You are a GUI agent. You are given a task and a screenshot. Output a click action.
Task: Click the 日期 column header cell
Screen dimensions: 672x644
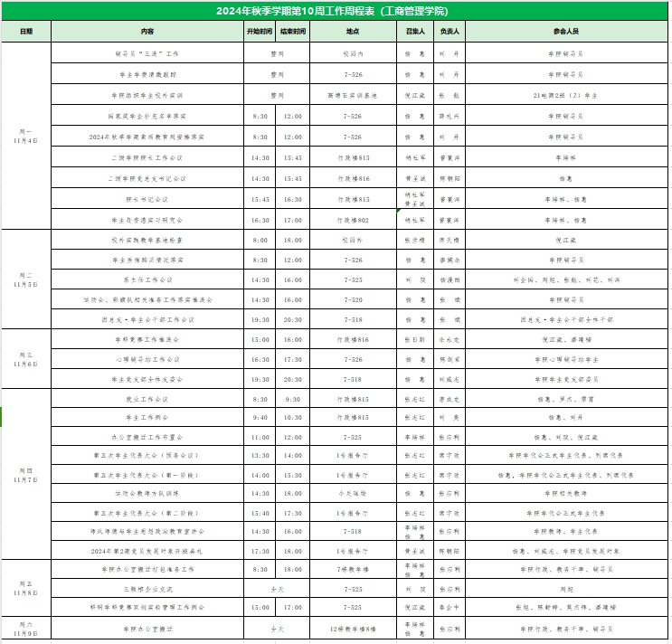[x=26, y=30]
